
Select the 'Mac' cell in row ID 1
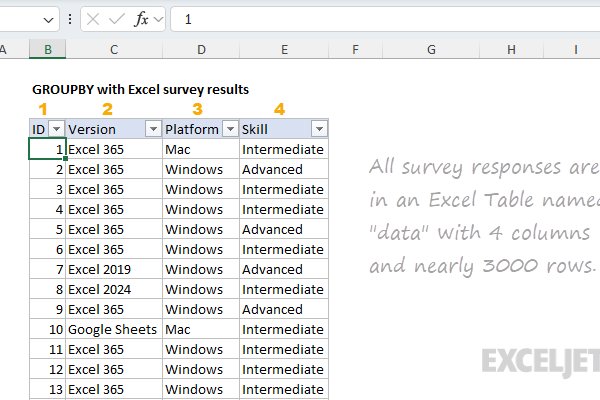201,149
